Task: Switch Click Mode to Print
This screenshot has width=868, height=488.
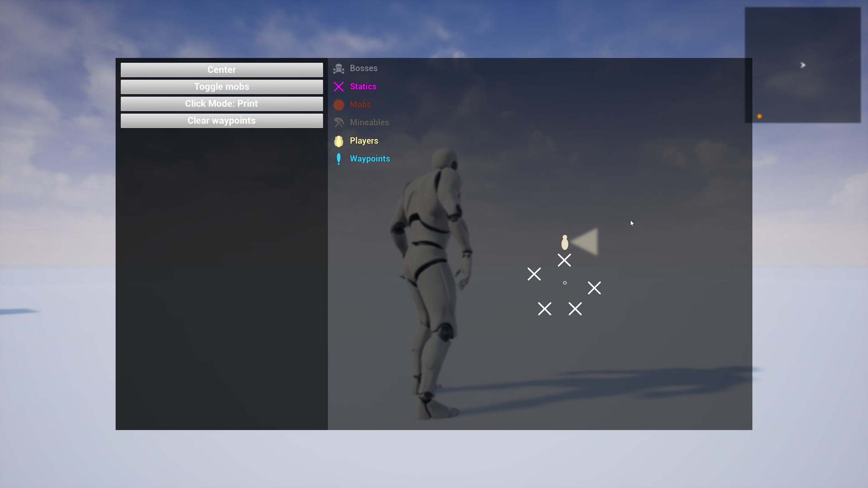Action: [x=221, y=103]
